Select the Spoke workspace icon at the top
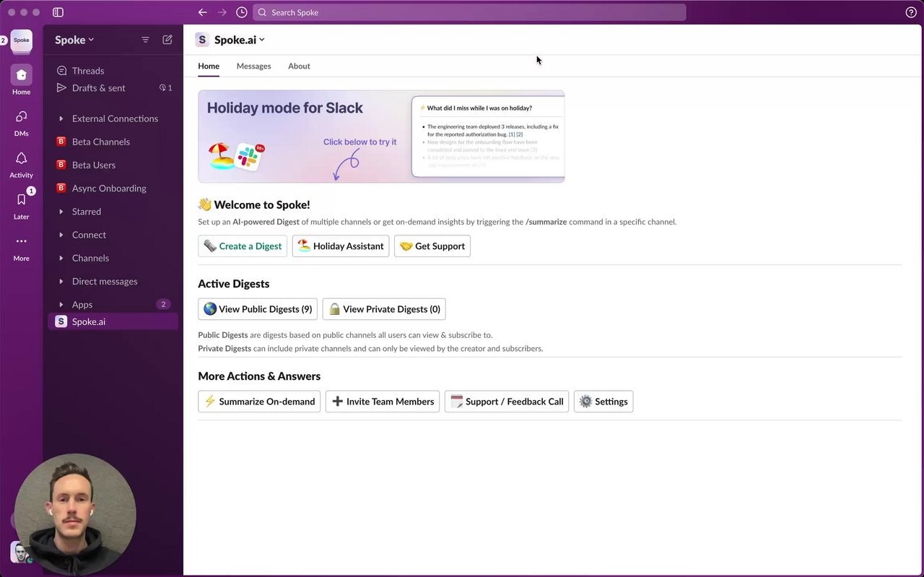Image resolution: width=924 pixels, height=577 pixels. coord(21,41)
